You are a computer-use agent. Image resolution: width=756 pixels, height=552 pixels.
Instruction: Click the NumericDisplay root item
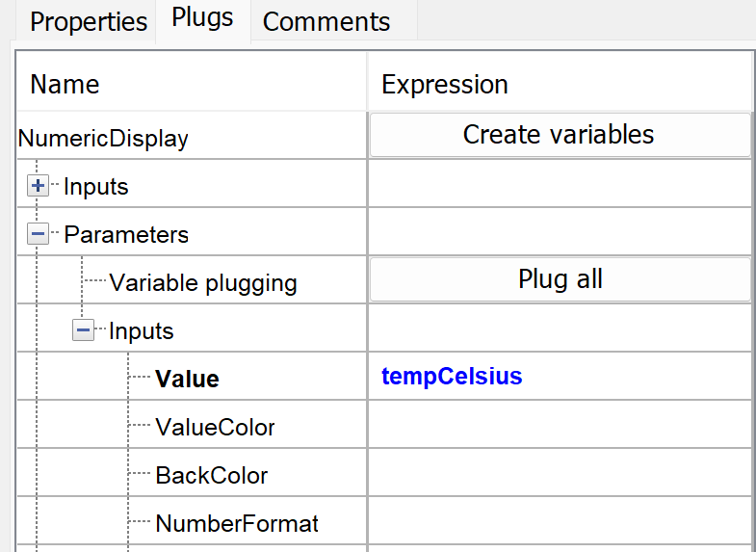tap(104, 139)
